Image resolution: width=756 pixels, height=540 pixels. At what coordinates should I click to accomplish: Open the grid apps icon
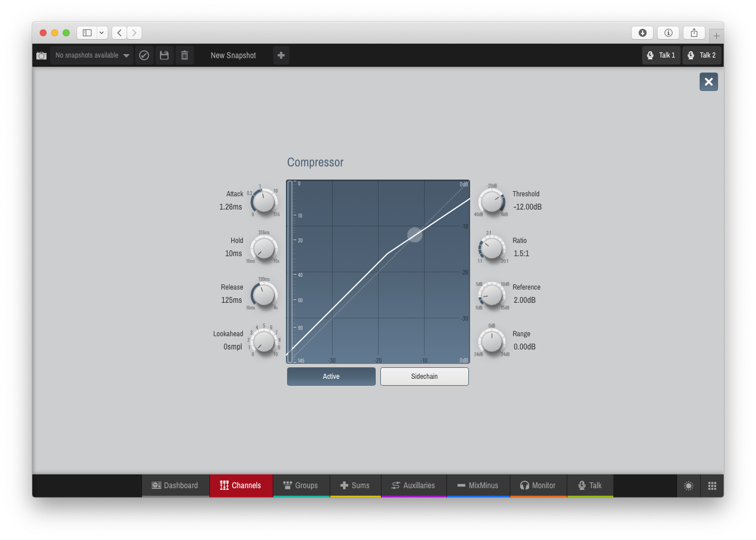(712, 486)
